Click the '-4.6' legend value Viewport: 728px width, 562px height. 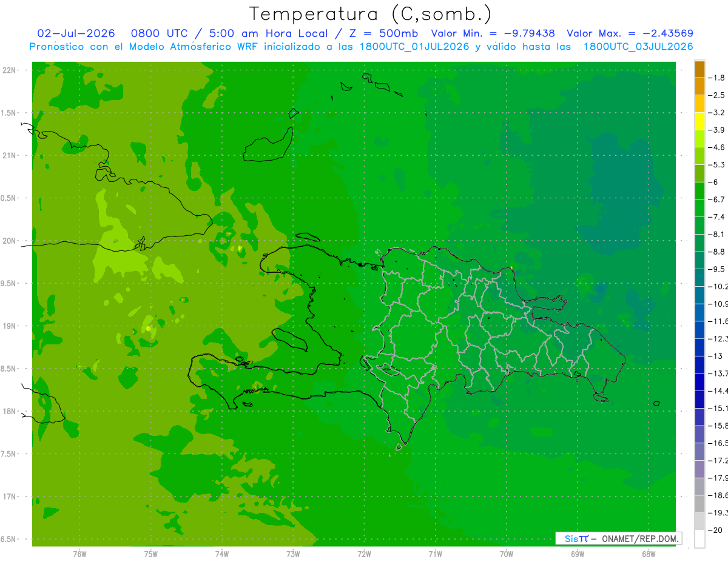click(717, 147)
